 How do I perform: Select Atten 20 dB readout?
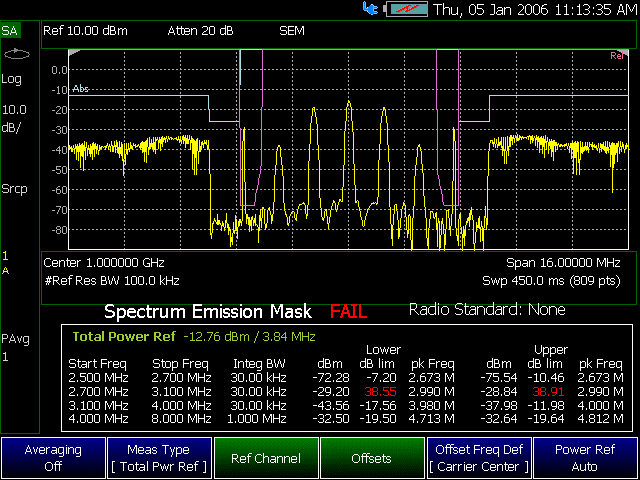200,31
